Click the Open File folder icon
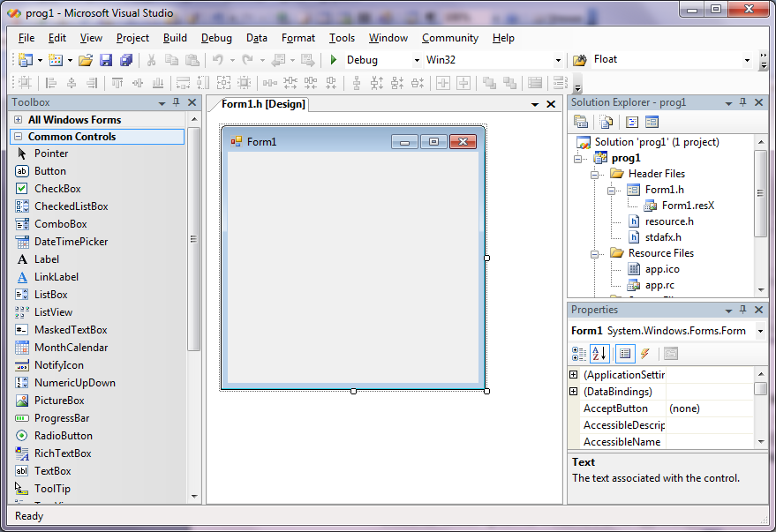Viewport: 776px width, 532px height. pos(86,60)
